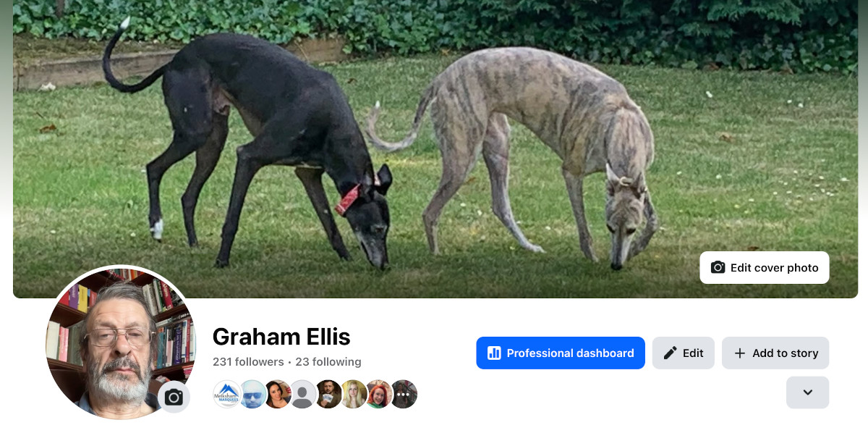
Task: Select the follower avatar with sunglasses
Action: pyautogui.click(x=252, y=395)
